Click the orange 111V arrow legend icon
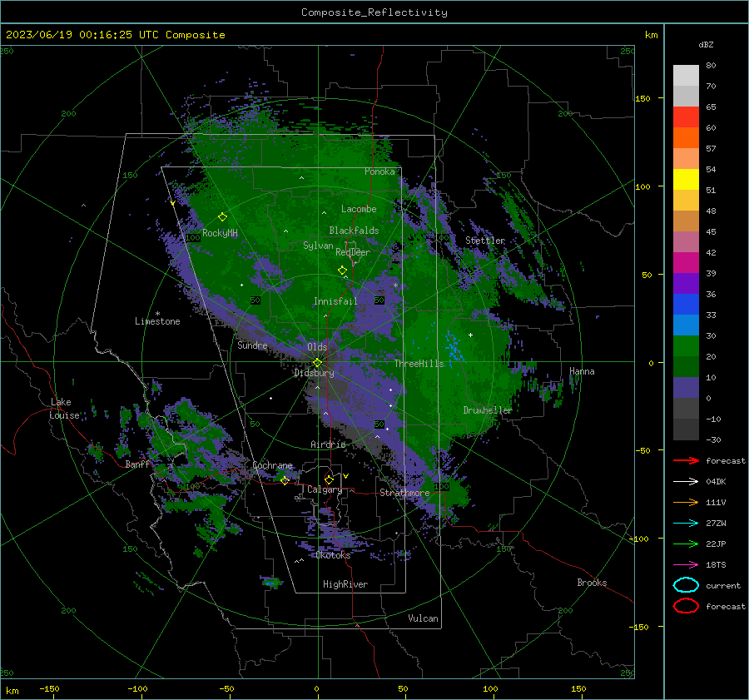749x700 pixels. tap(686, 502)
